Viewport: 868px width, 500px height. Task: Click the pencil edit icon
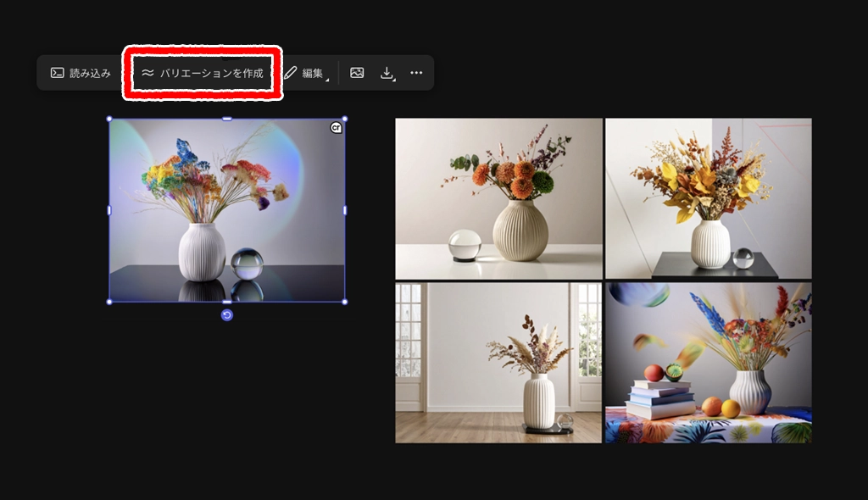(x=291, y=73)
